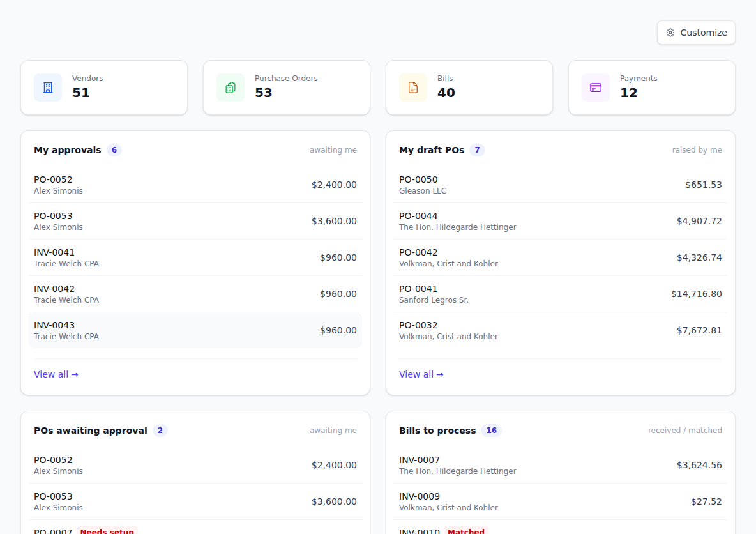This screenshot has height=534, width=756.
Task: Click View all under My approvals
Action: point(56,374)
